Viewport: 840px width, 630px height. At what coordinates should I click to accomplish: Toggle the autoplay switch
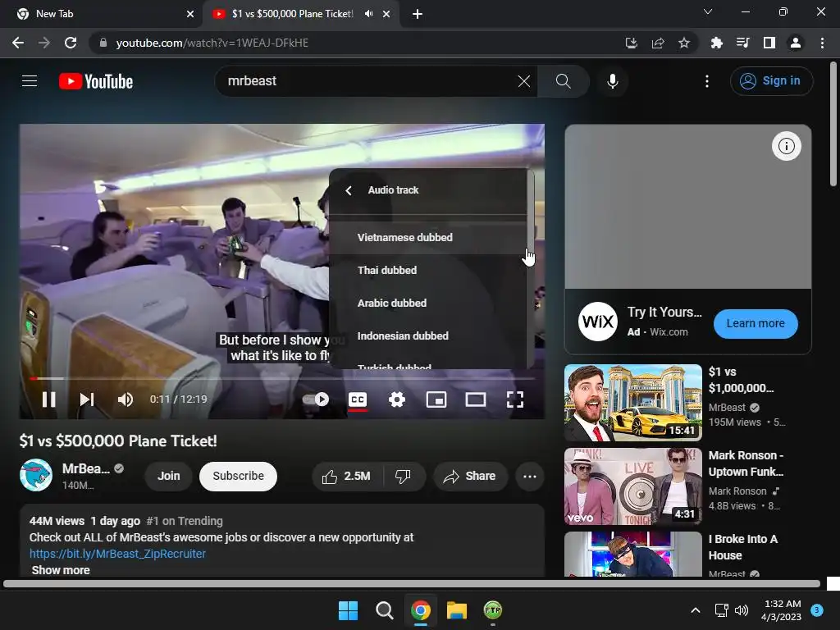click(316, 399)
